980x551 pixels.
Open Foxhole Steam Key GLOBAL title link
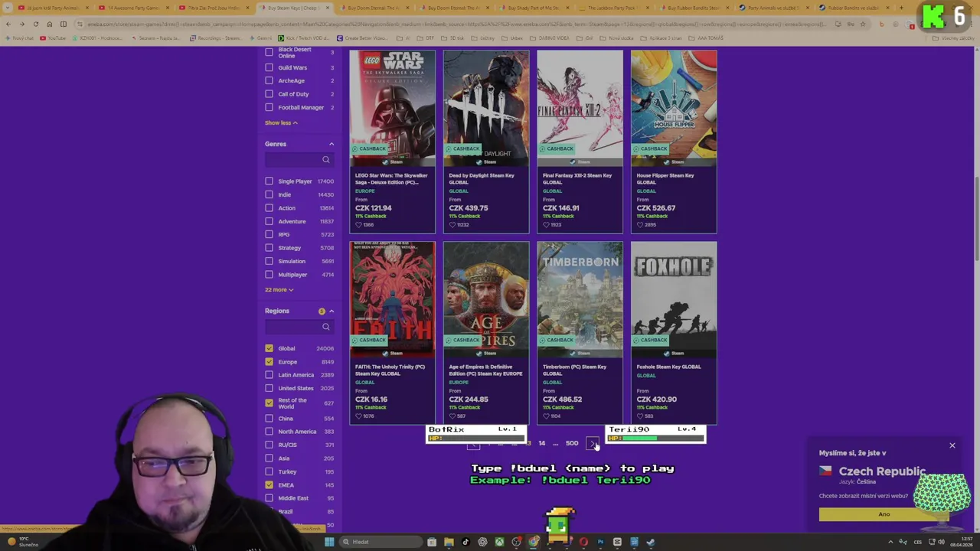pyautogui.click(x=668, y=367)
